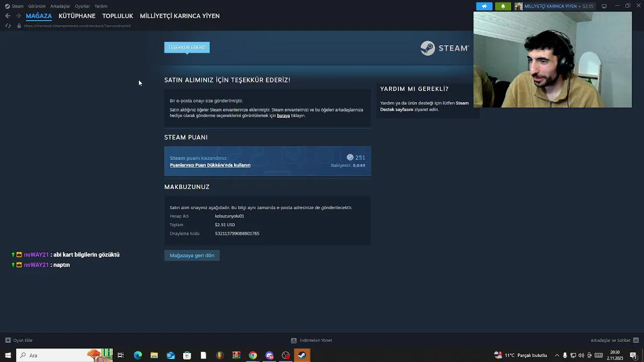644x362 pixels.
Task: Click the blank document icon in the taskbar
Action: click(203, 355)
